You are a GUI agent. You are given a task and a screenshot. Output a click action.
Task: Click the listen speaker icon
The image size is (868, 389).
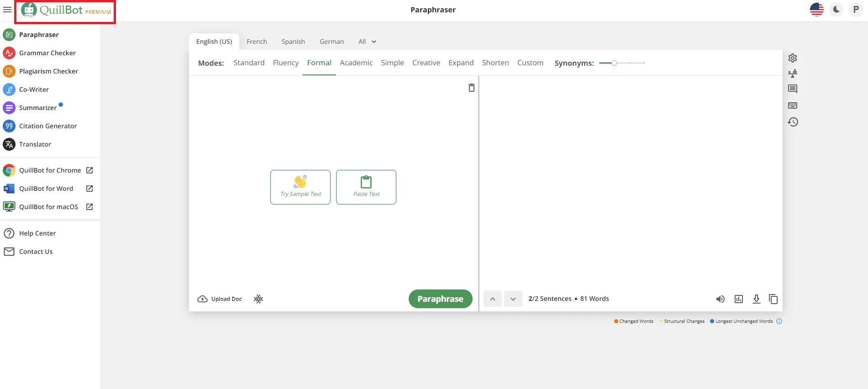pyautogui.click(x=721, y=299)
